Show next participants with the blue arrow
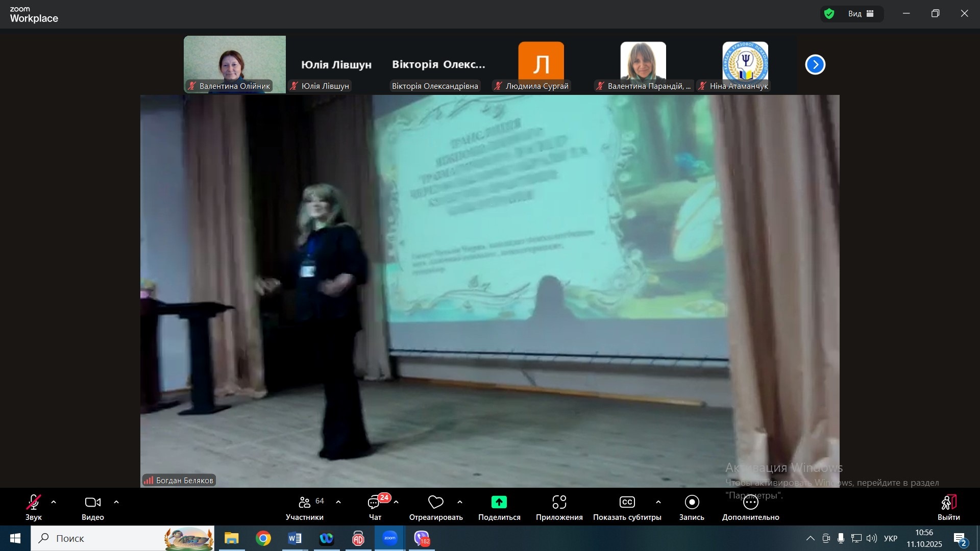This screenshot has height=551, width=980. point(815,65)
